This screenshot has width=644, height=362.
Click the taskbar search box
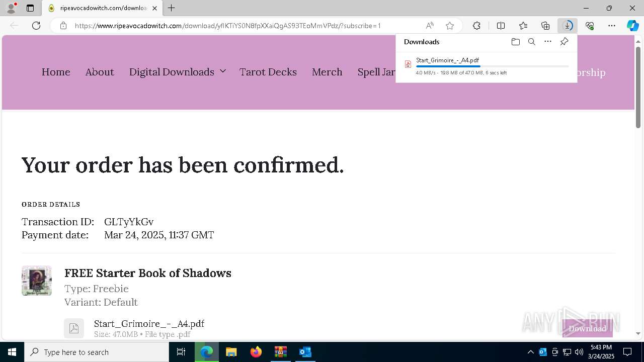(97, 352)
